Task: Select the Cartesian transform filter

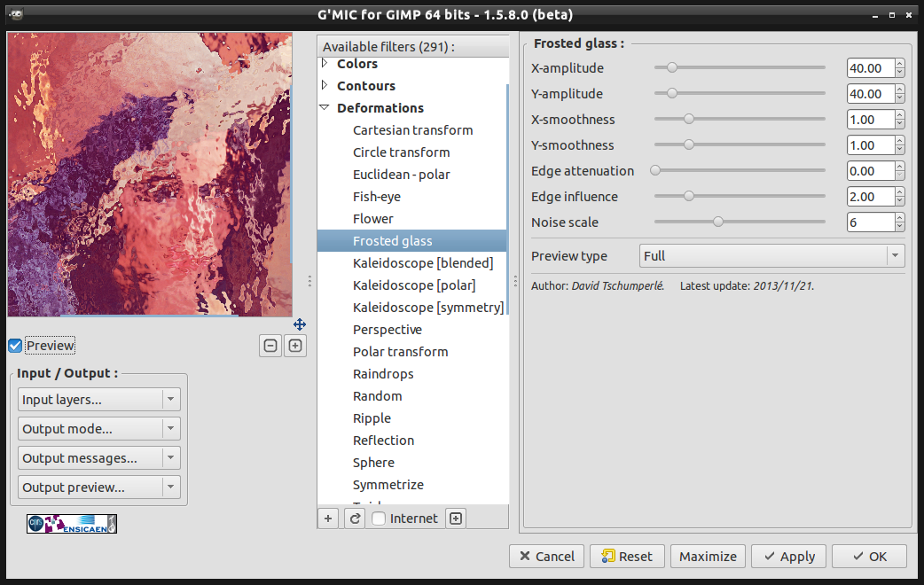Action: coord(412,130)
